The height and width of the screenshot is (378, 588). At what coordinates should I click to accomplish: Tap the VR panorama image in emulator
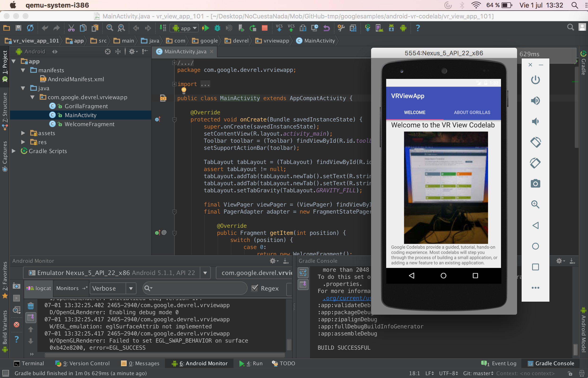tap(446, 188)
